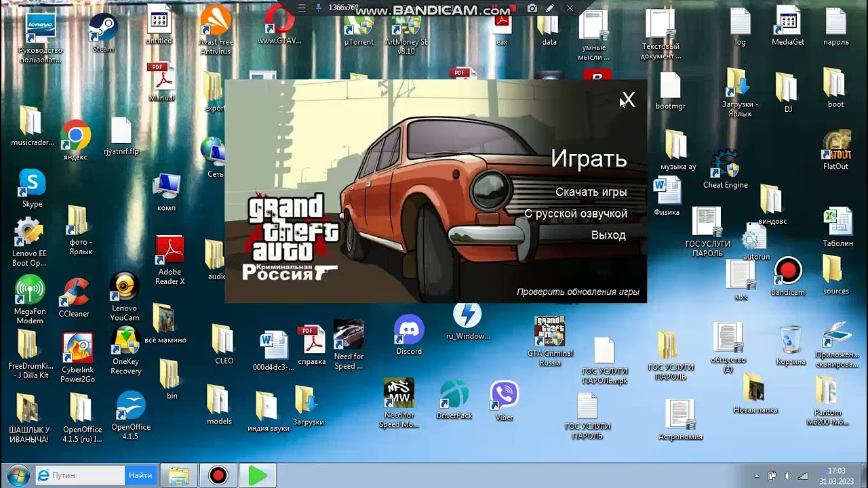868x488 pixels.
Task: Launch CCleaner desktop icon
Action: pyautogui.click(x=74, y=298)
